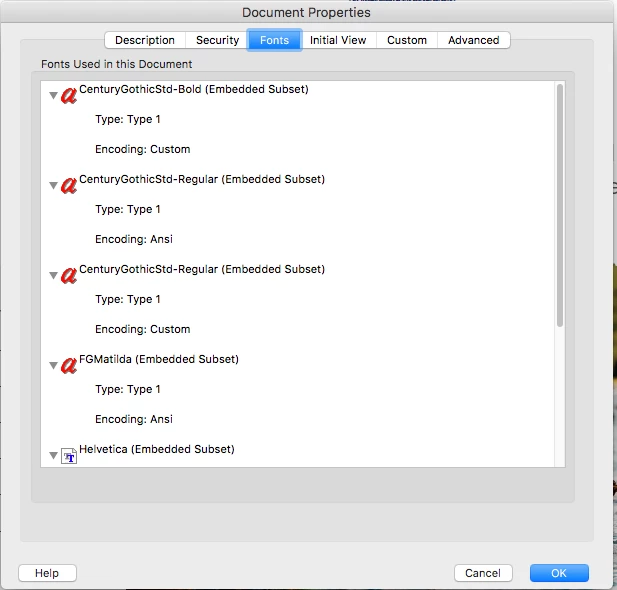Click 'Type: Type 1' under CenturyGothicStd-Bold
This screenshot has width=617, height=590.
[x=127, y=119]
